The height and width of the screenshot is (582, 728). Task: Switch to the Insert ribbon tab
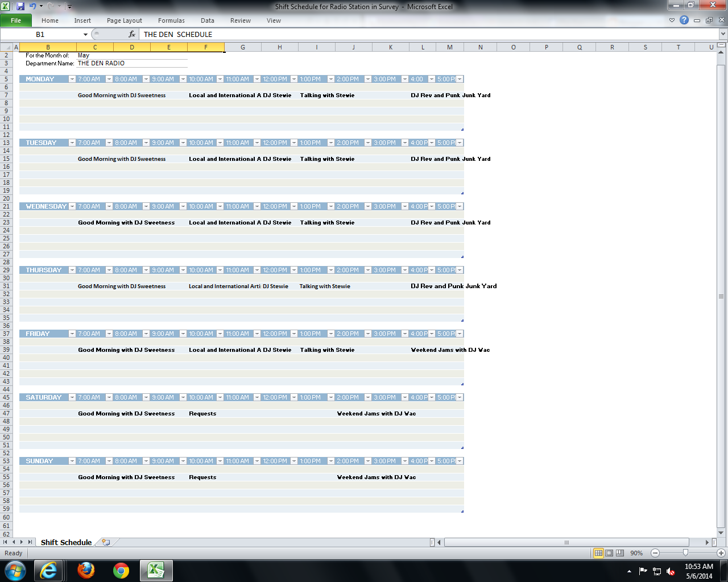click(x=82, y=20)
